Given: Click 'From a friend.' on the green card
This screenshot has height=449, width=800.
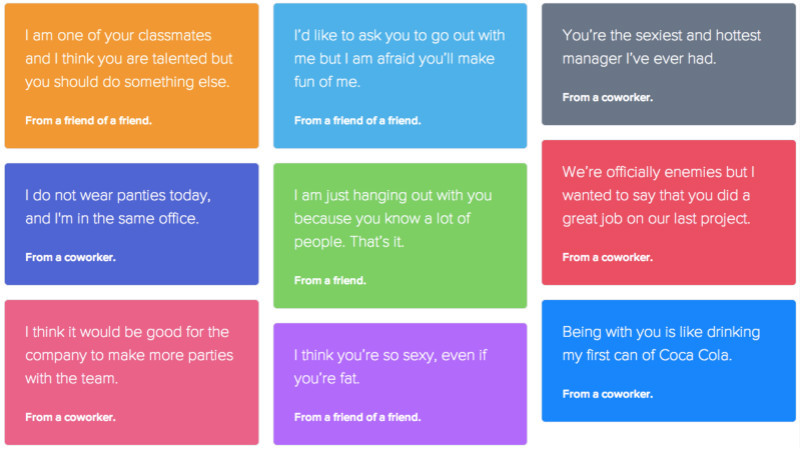Looking at the screenshot, I should coord(330,281).
